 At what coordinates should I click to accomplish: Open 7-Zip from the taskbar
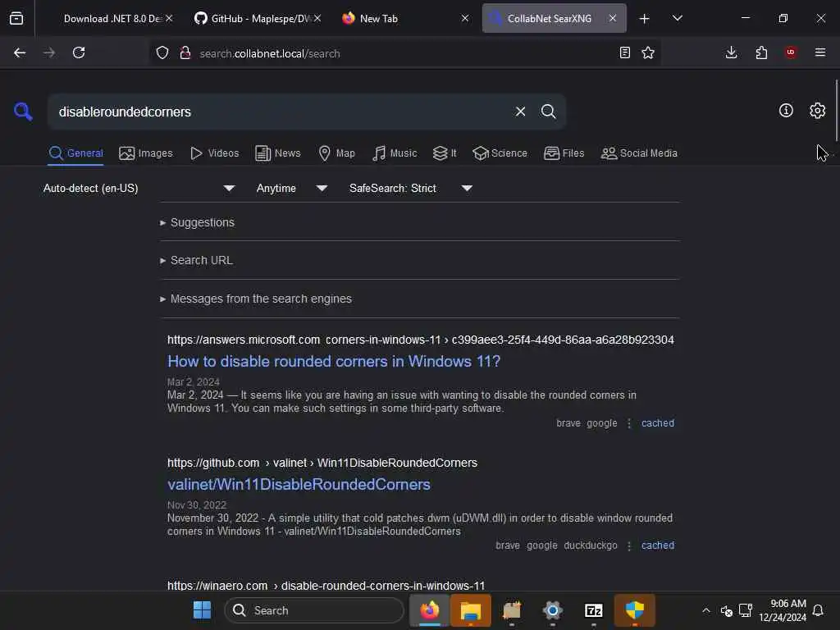(x=594, y=610)
